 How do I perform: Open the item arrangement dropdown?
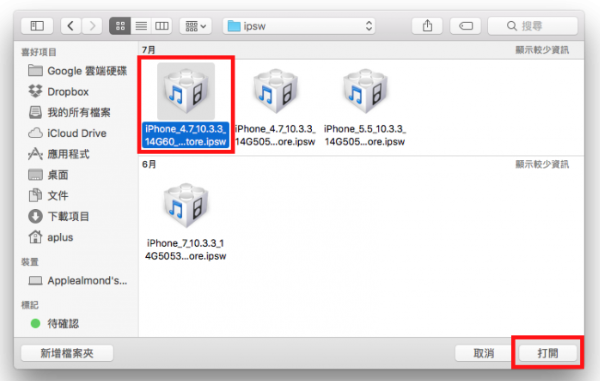coord(196,26)
